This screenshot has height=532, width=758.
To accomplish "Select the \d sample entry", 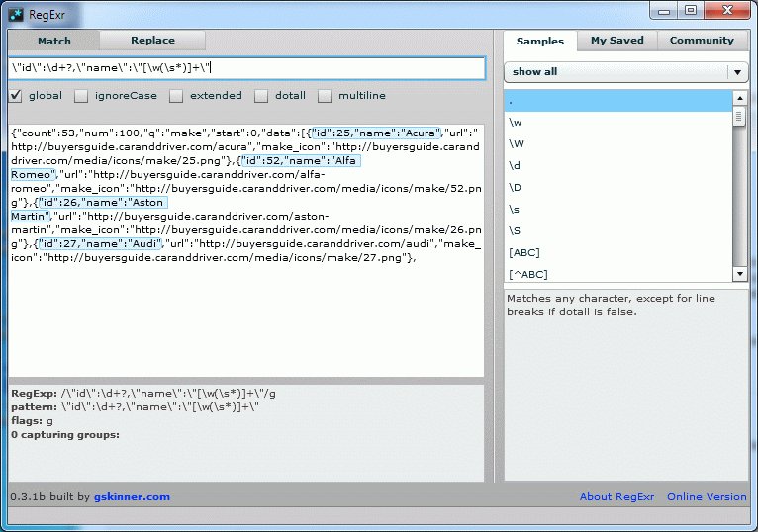I will click(618, 166).
